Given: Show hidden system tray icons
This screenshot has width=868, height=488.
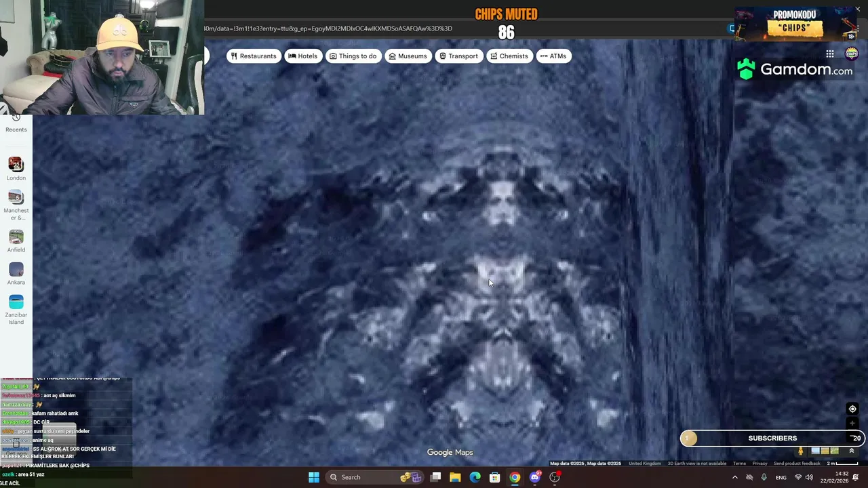Looking at the screenshot, I should [734, 477].
